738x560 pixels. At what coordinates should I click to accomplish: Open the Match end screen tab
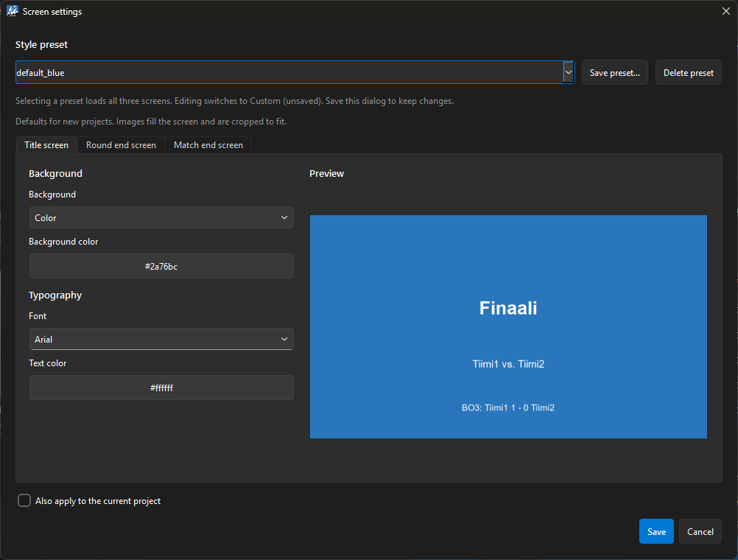click(208, 145)
